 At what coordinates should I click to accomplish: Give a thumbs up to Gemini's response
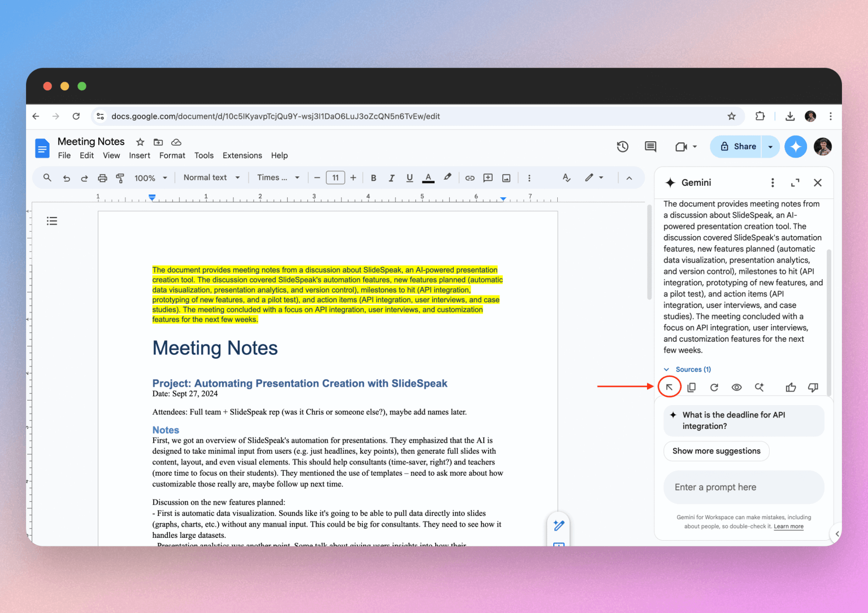(790, 387)
